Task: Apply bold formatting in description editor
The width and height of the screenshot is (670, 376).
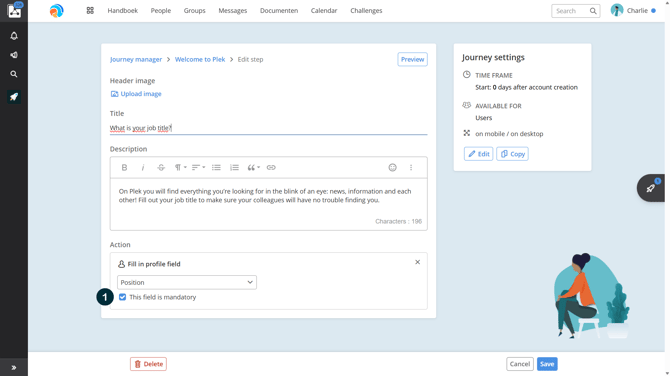Action: tap(124, 167)
